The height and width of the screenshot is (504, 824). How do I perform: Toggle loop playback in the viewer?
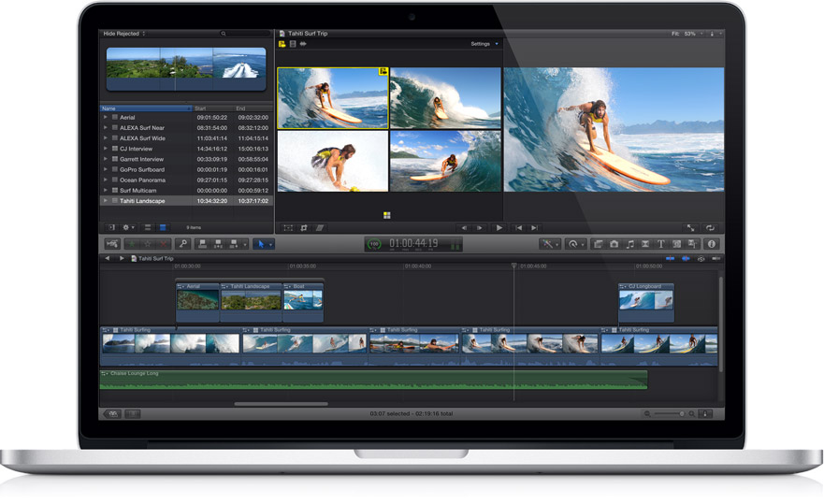coord(710,228)
